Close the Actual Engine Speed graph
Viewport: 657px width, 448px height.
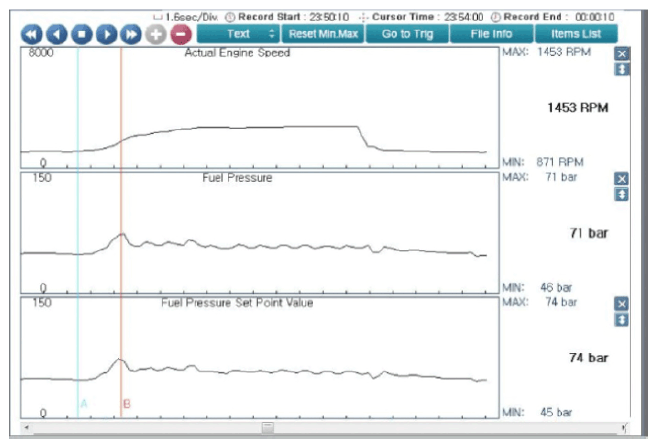(x=621, y=53)
